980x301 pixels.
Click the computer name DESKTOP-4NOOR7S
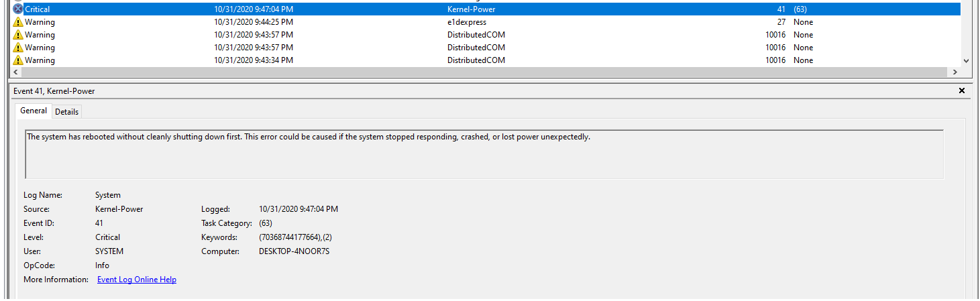point(294,251)
